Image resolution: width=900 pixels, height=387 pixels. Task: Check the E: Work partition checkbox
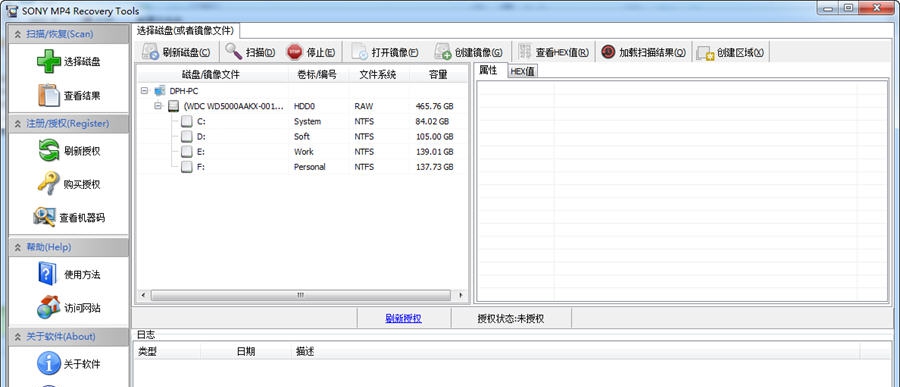pyautogui.click(x=187, y=152)
